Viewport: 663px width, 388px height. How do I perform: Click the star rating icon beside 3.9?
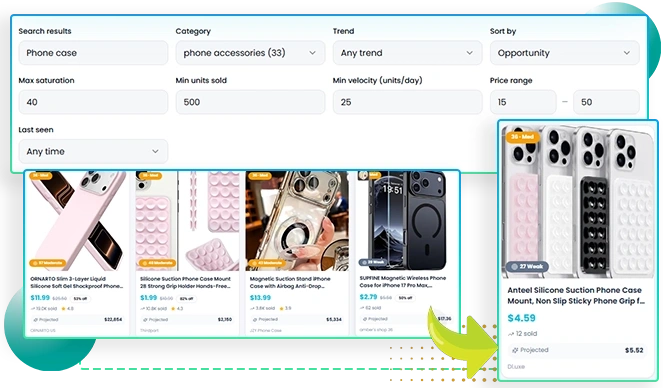tap(281, 309)
